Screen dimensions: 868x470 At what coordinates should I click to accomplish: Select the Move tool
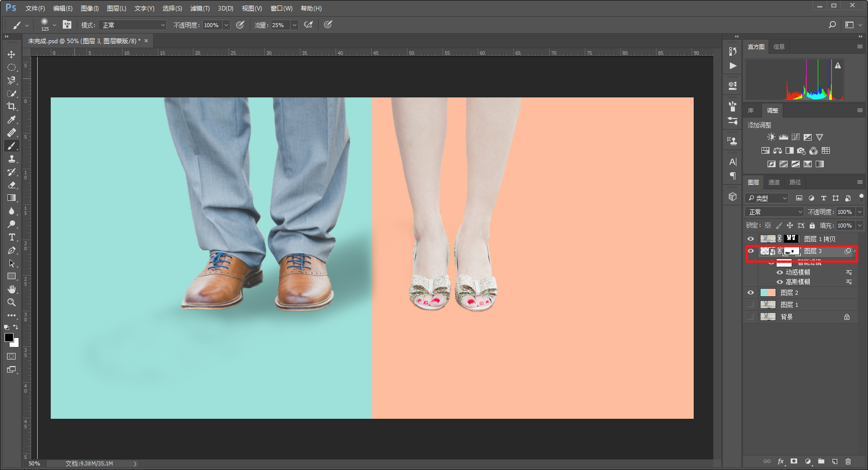(x=11, y=54)
